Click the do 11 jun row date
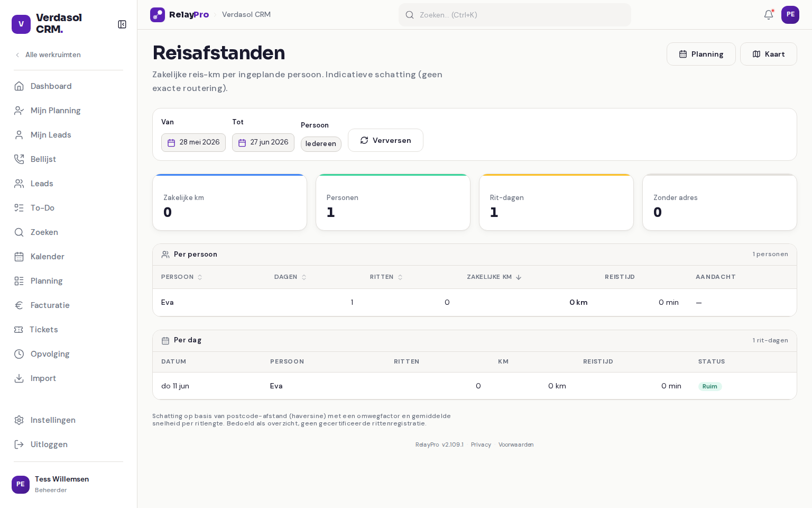The image size is (812, 508). 175,386
